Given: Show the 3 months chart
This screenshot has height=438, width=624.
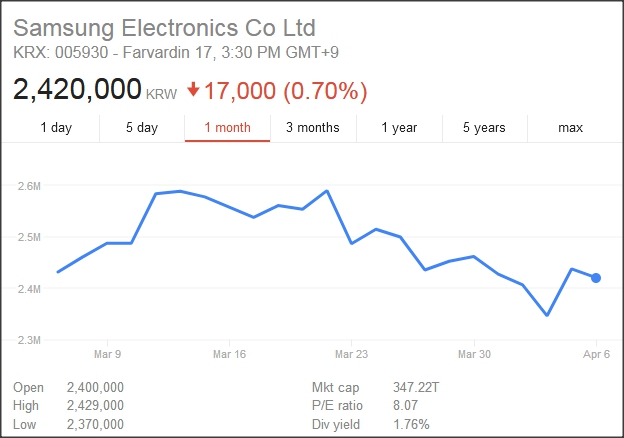Looking at the screenshot, I should coord(312,127).
